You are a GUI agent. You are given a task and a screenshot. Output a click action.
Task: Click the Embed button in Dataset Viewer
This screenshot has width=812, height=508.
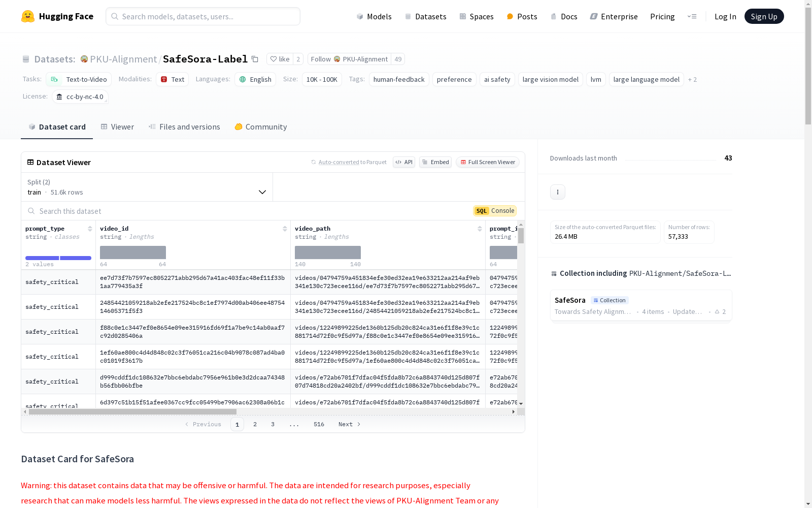pos(435,162)
